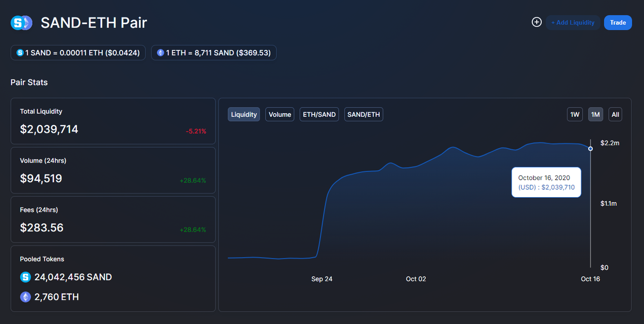644x324 pixels.
Task: Click the chart data point for October 16
Action: (x=591, y=148)
